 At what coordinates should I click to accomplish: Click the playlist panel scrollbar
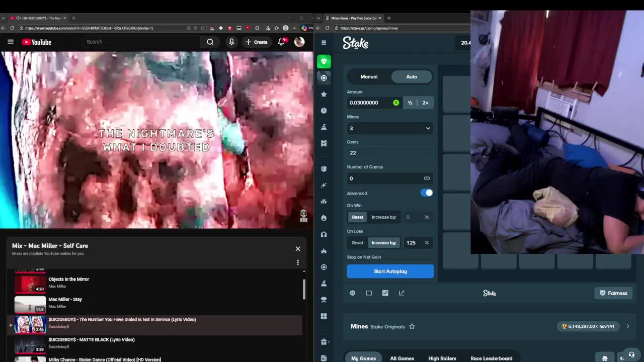(304, 288)
